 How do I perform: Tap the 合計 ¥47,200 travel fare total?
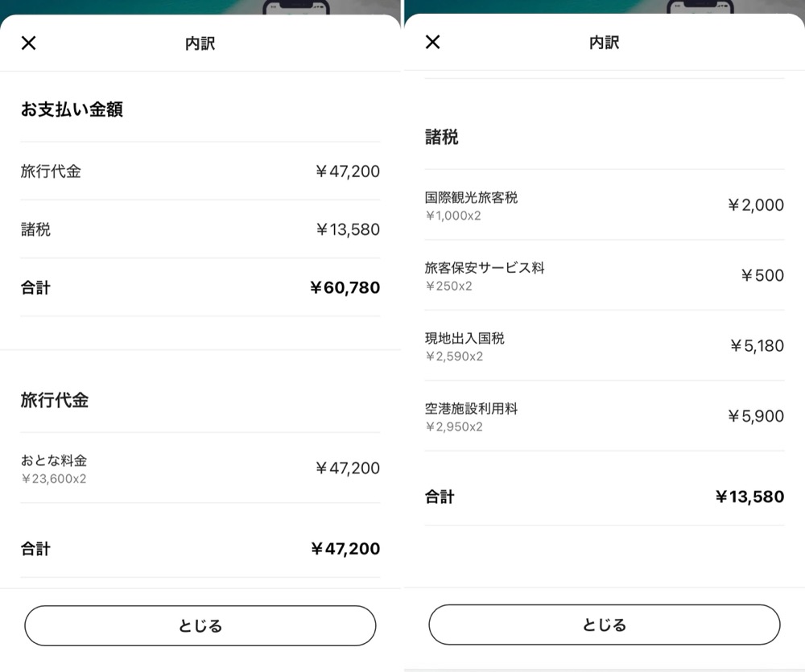click(x=200, y=549)
